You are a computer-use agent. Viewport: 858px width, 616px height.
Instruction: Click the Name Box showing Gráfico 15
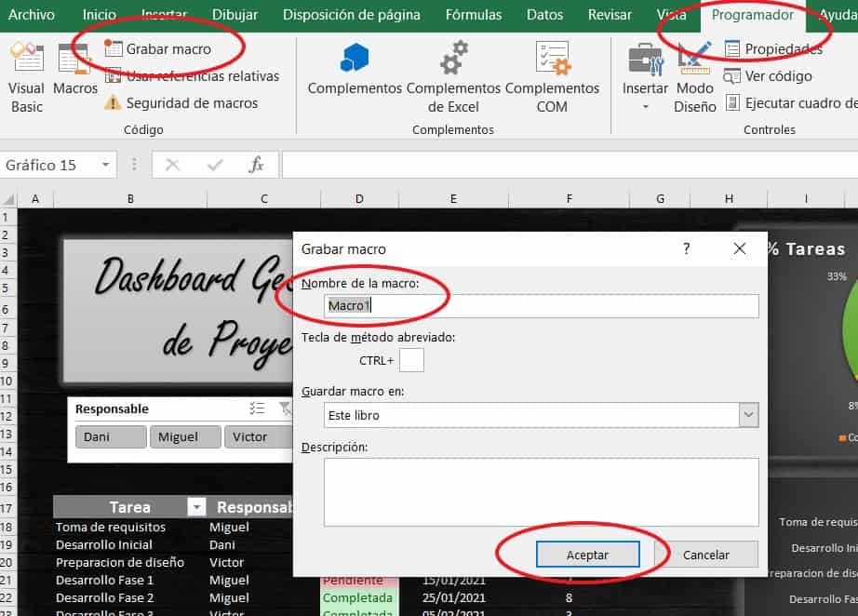(49, 165)
